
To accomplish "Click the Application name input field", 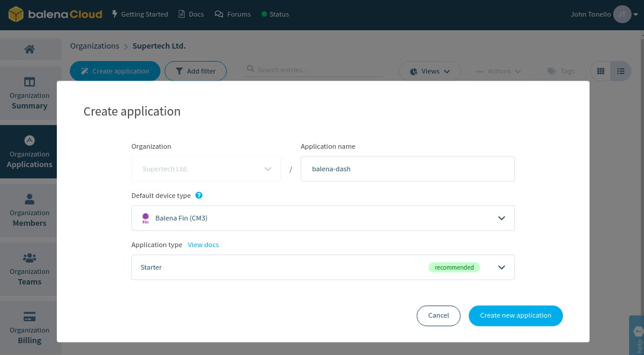I will tap(408, 168).
